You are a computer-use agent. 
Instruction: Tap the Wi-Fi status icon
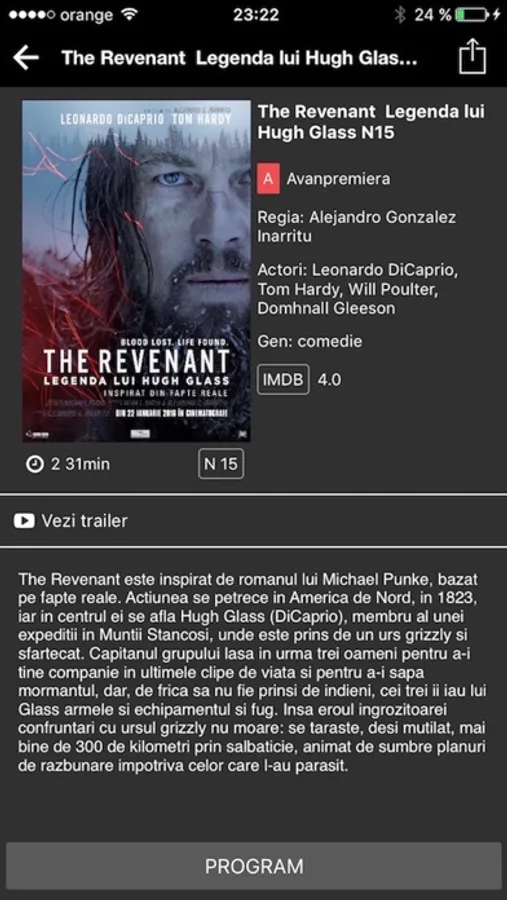(x=130, y=14)
